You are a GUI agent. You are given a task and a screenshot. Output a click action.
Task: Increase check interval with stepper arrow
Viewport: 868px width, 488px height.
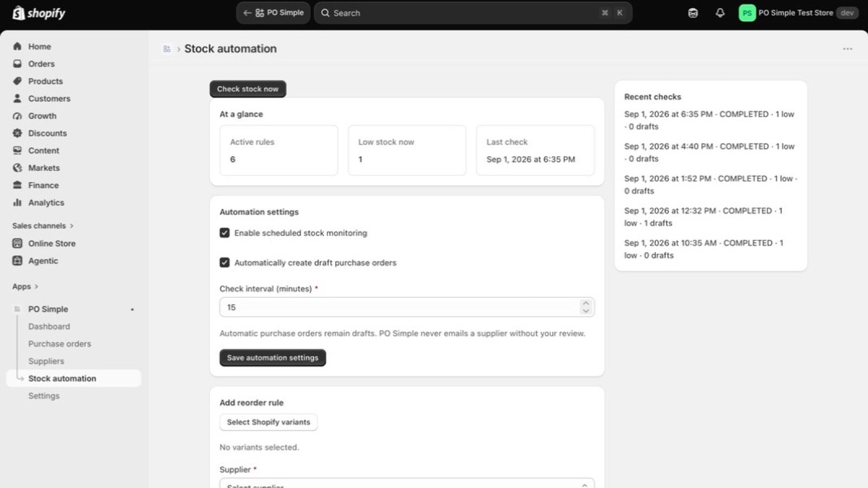(x=585, y=303)
